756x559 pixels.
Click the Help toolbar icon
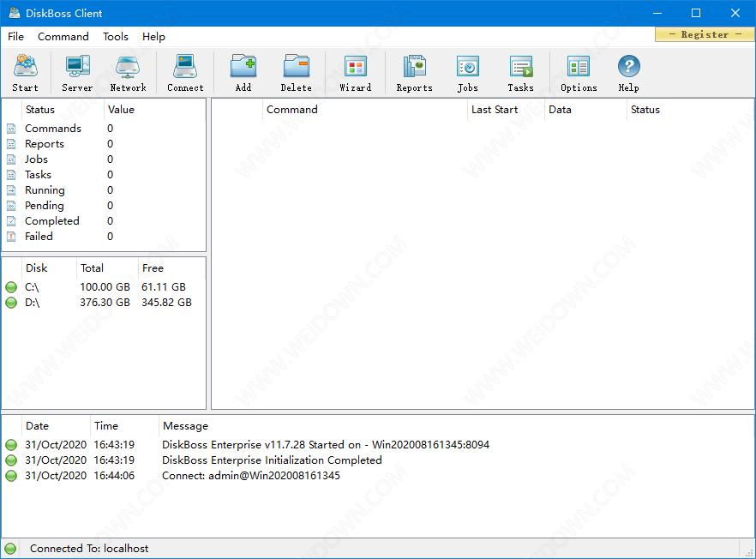click(x=629, y=66)
